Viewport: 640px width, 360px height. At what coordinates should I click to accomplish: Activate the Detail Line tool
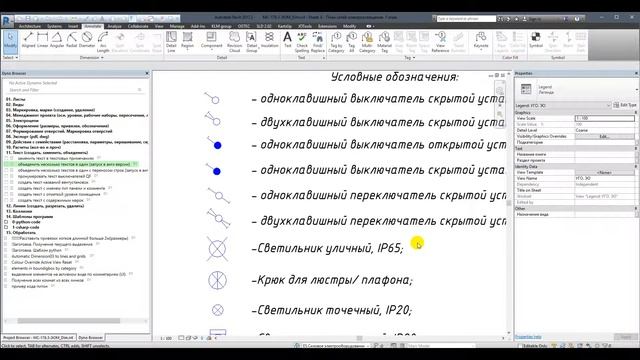pyautogui.click(x=171, y=42)
